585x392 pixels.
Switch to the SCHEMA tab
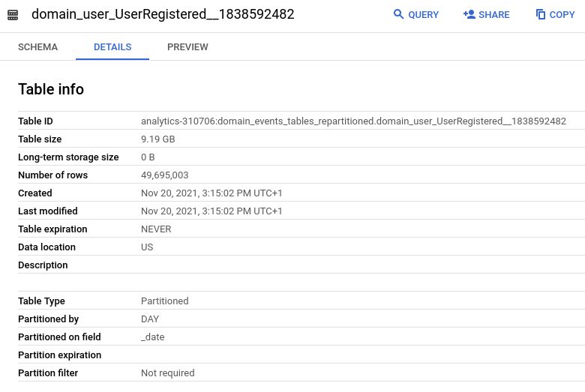[37, 47]
